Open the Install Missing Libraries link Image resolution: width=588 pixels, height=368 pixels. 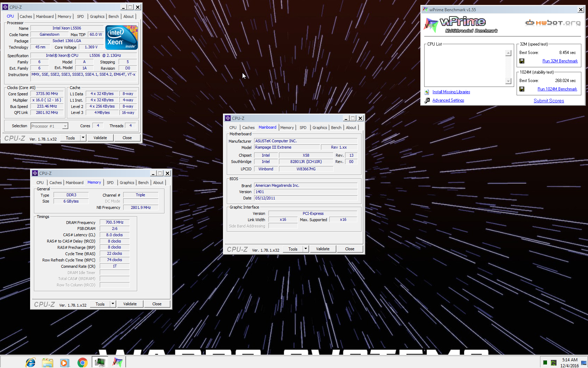[451, 92]
